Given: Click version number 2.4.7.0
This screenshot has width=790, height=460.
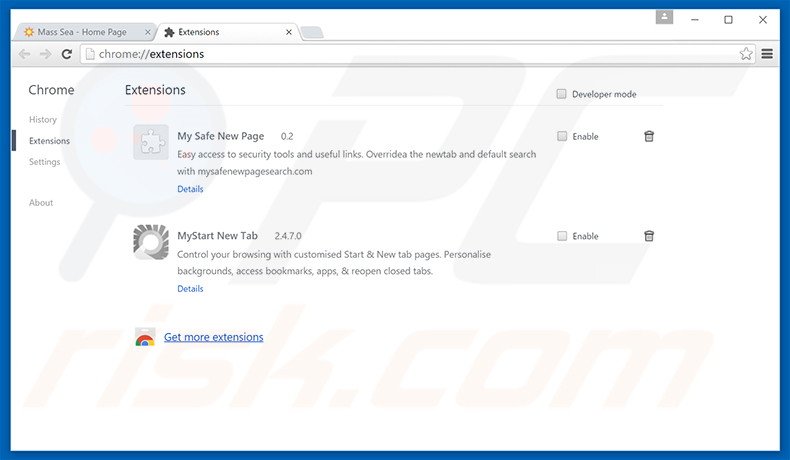Looking at the screenshot, I should click(x=288, y=236).
